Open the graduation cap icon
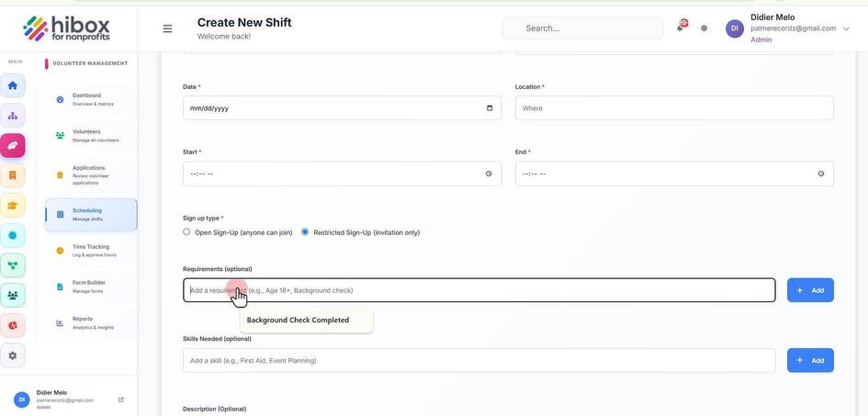The image size is (868, 416). (13, 205)
